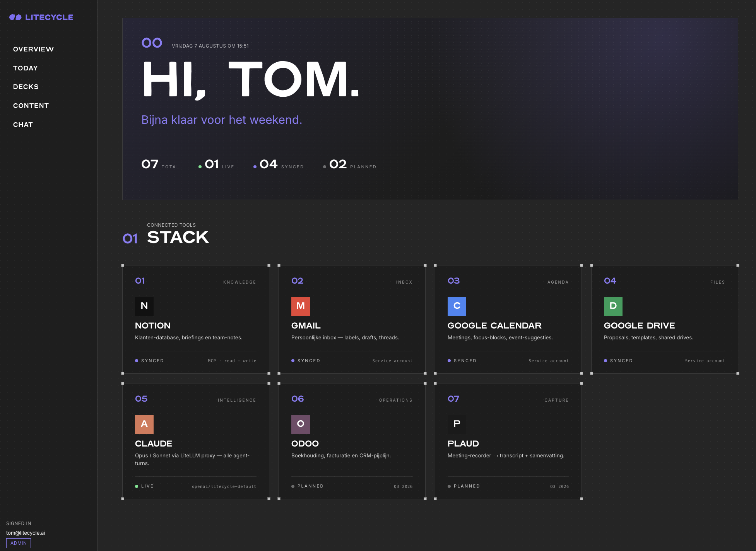Click the KNOWLEDGE category label

pyautogui.click(x=240, y=282)
